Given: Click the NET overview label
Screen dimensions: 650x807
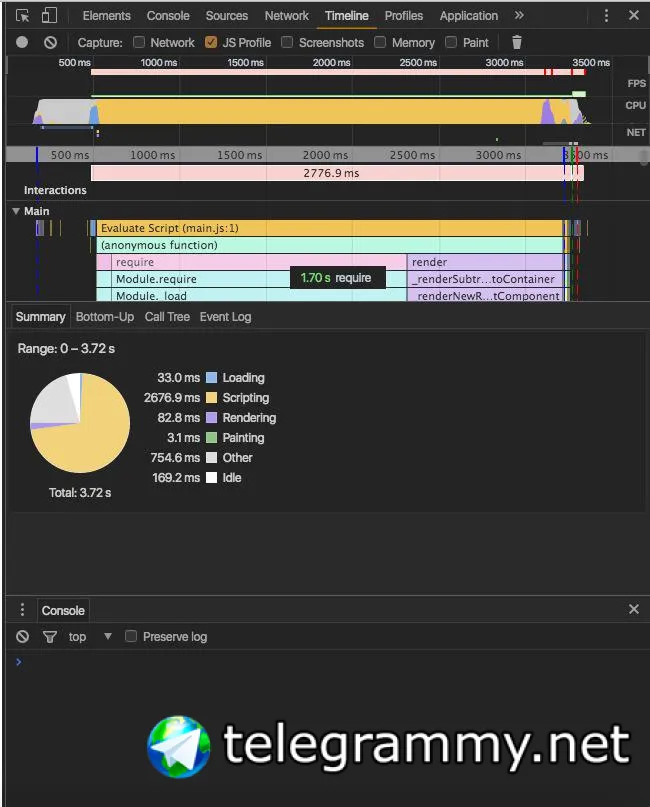Looking at the screenshot, I should click(636, 132).
